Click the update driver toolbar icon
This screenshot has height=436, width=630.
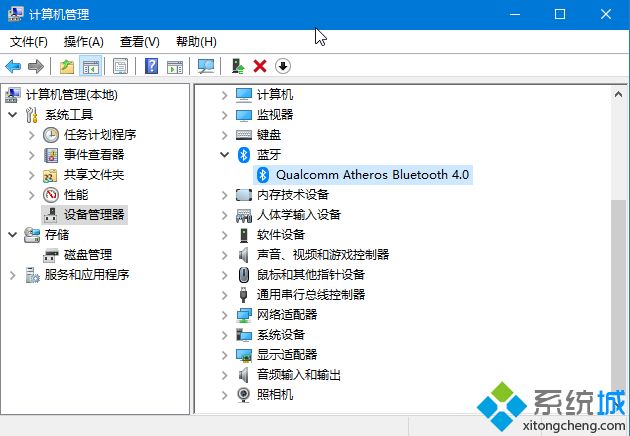pos(238,66)
